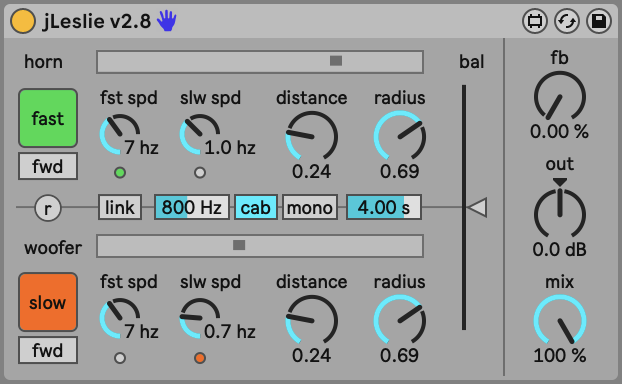Screen dimensions: 622x384
Task: Toggle the link button
Action: pos(120,207)
